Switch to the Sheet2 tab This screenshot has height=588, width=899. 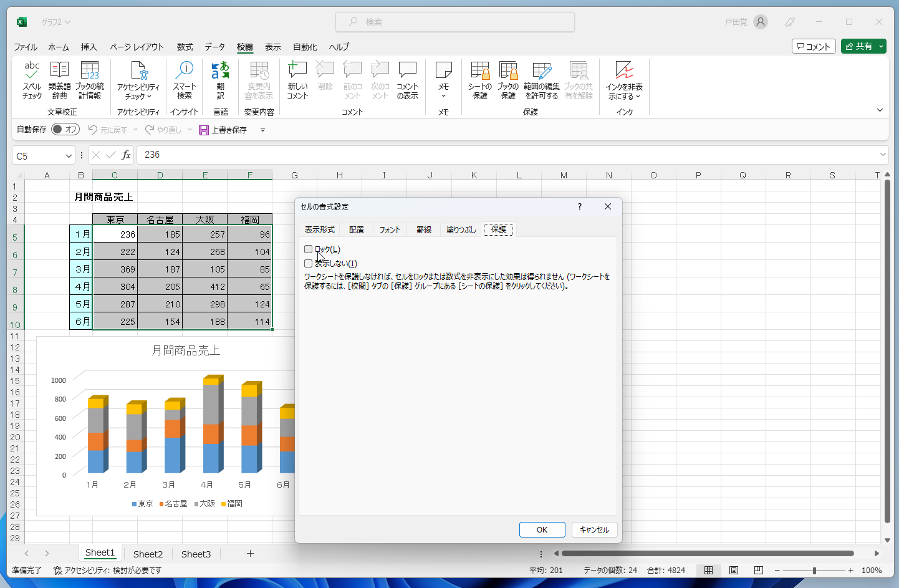point(148,554)
